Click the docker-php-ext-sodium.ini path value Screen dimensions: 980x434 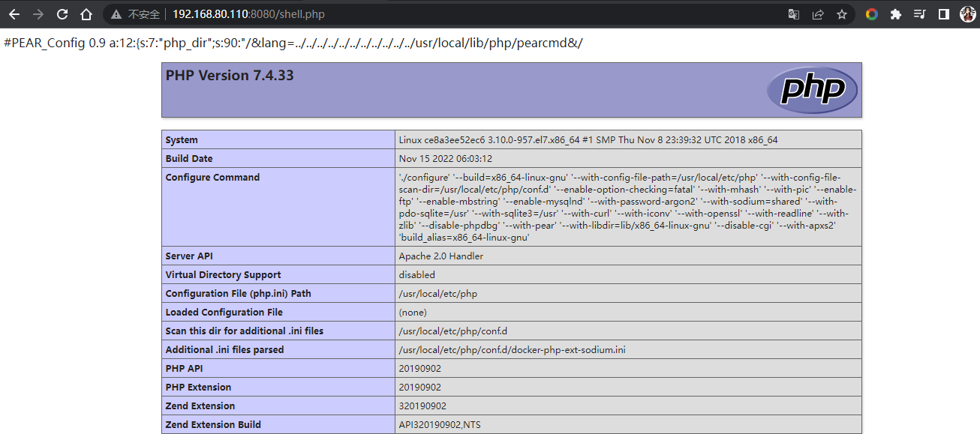(x=513, y=350)
